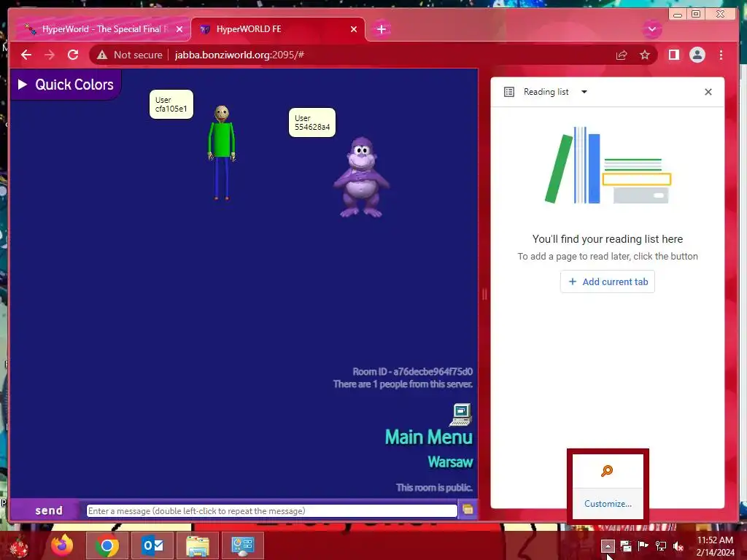
Task: Click the share page icon in address bar
Action: tap(622, 55)
